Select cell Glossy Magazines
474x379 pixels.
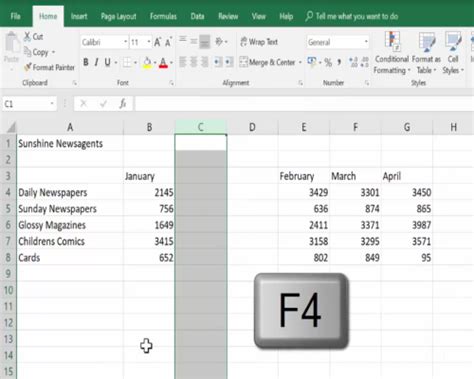[70, 225]
